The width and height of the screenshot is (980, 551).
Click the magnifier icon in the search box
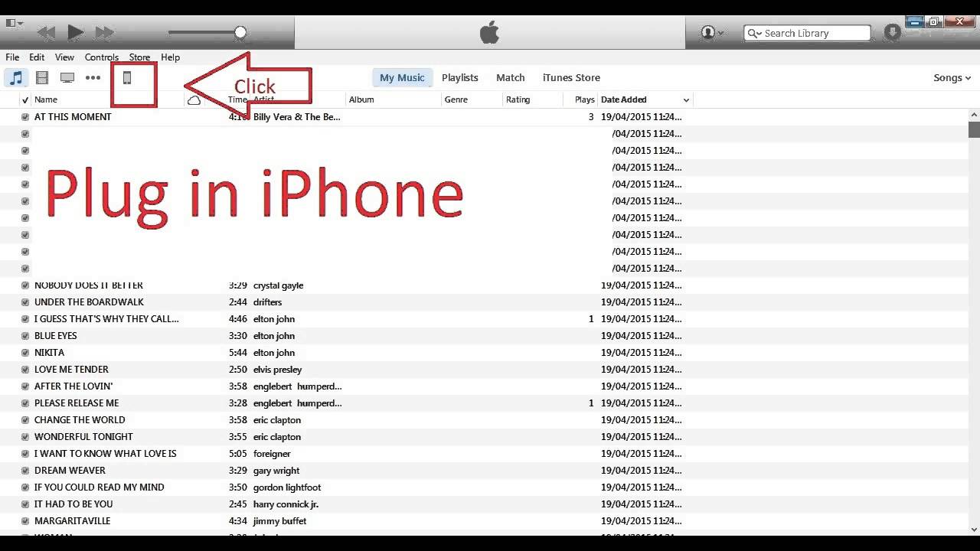click(754, 33)
